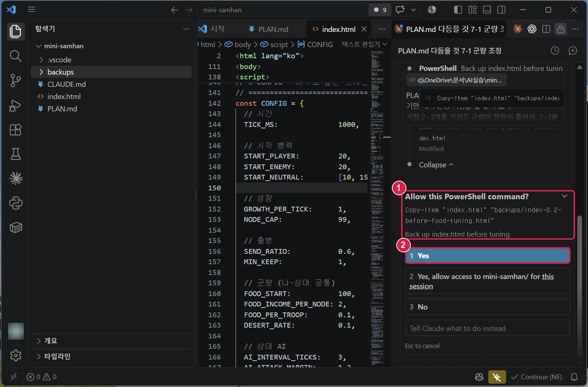588x387 pixels.
Task: Open Claude Code from the activity bar
Action: (16, 178)
